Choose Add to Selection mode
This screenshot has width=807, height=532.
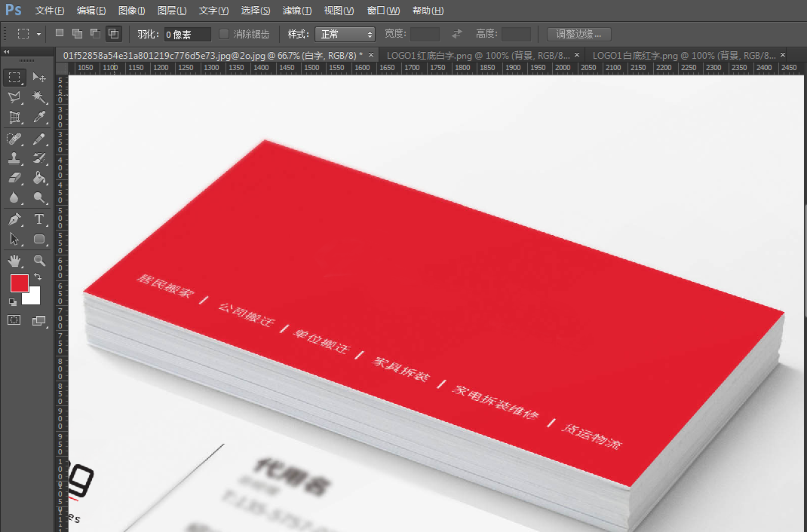pos(77,33)
